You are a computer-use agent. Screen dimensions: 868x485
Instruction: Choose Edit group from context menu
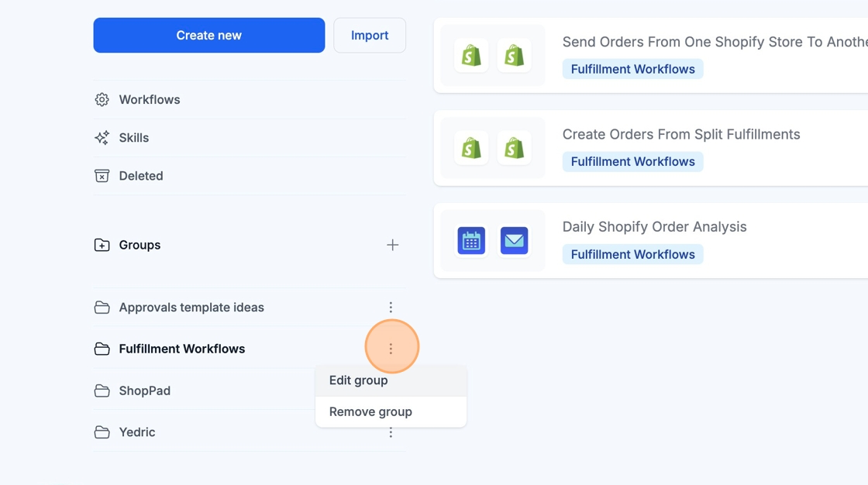click(358, 380)
